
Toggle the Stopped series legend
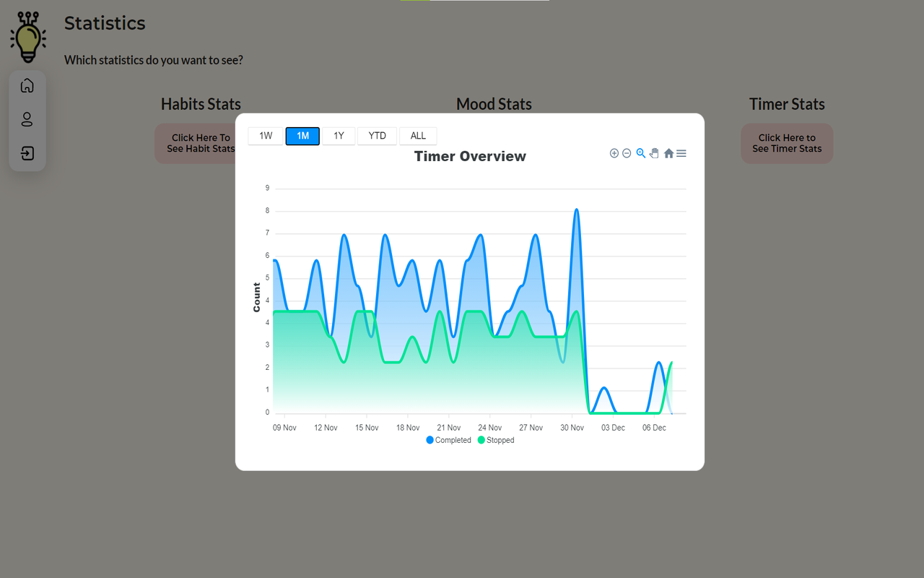(x=496, y=440)
